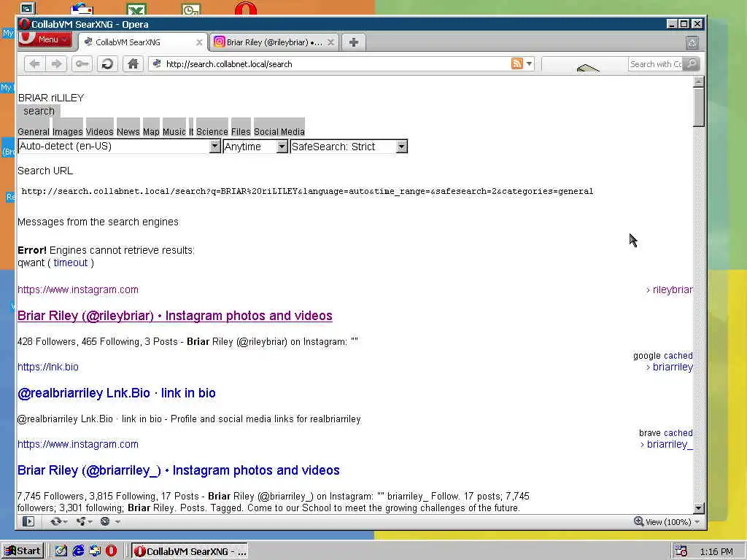747x560 pixels.
Task: Click the BRIAR riLILEY search query field
Action: point(51,98)
